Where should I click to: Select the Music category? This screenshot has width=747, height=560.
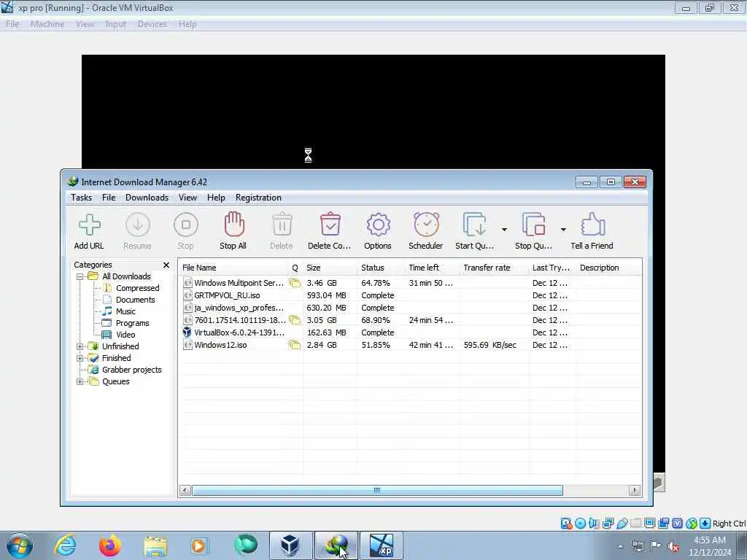point(125,311)
